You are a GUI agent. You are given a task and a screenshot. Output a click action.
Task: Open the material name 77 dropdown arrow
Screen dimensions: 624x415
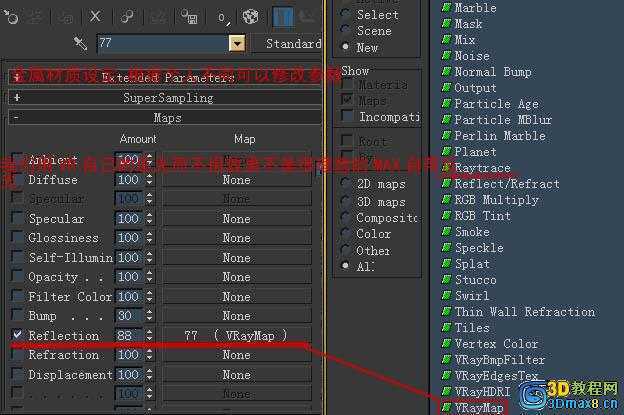pyautogui.click(x=237, y=43)
